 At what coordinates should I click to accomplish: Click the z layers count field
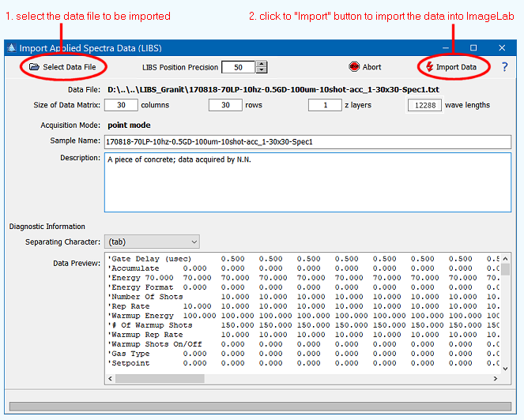pyautogui.click(x=325, y=105)
